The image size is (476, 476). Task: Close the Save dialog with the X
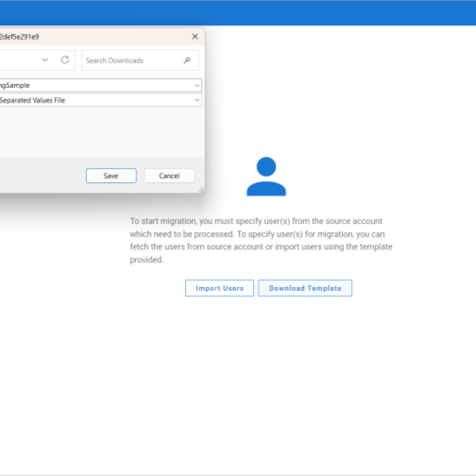pos(195,36)
